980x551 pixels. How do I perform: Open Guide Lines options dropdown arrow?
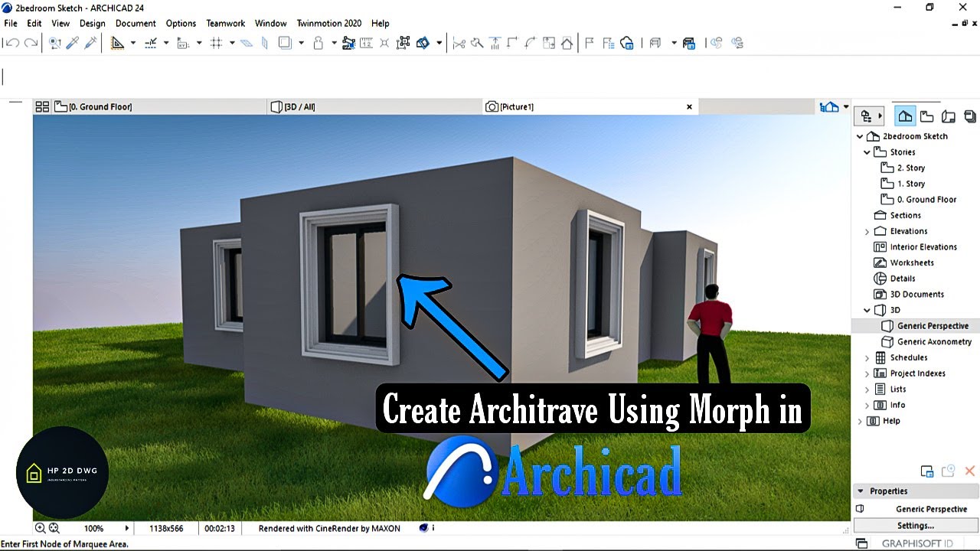(x=132, y=43)
